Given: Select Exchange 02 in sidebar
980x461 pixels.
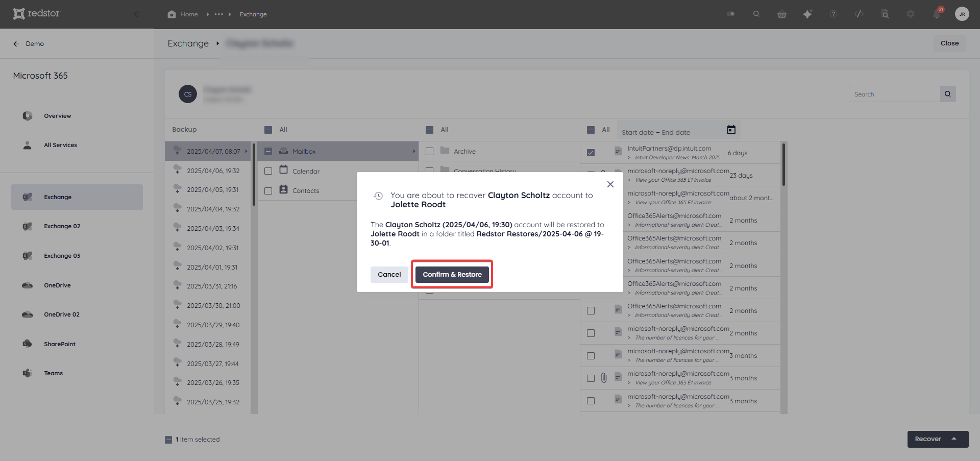Looking at the screenshot, I should point(62,226).
